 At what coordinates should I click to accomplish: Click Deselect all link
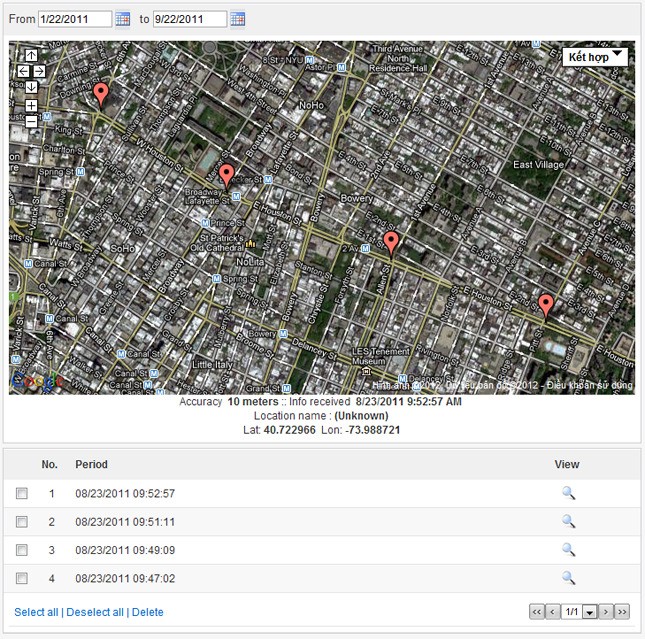95,612
